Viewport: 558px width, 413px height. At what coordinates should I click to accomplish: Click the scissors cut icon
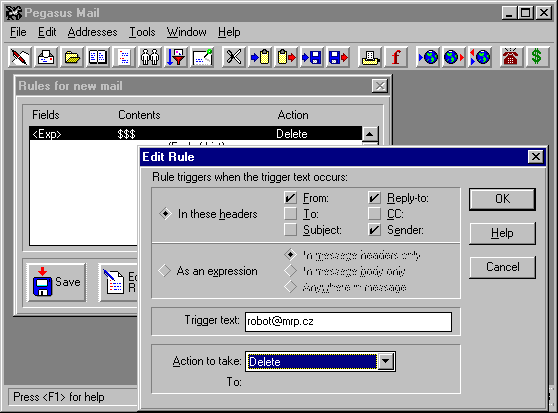click(234, 57)
